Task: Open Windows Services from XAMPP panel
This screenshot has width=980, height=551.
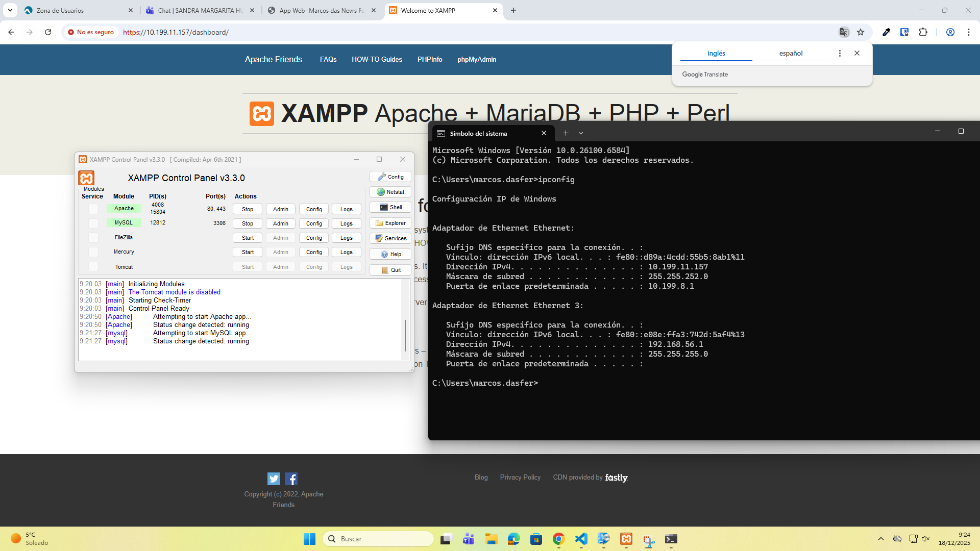Action: pyautogui.click(x=390, y=238)
